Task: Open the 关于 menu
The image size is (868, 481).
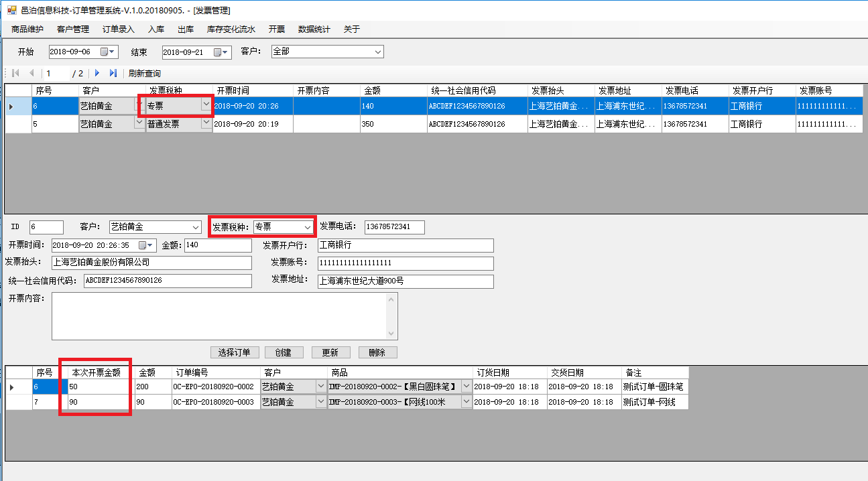Action: [x=352, y=29]
